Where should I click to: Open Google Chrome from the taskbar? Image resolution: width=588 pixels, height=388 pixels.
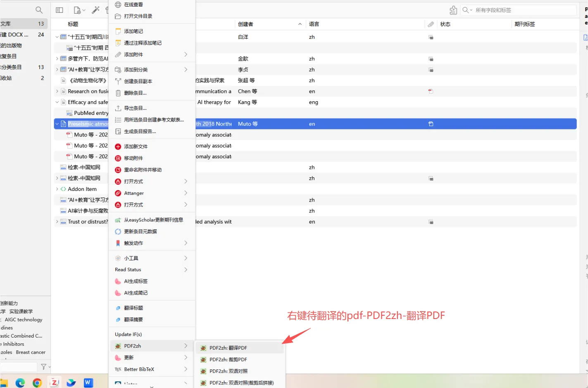point(37,383)
